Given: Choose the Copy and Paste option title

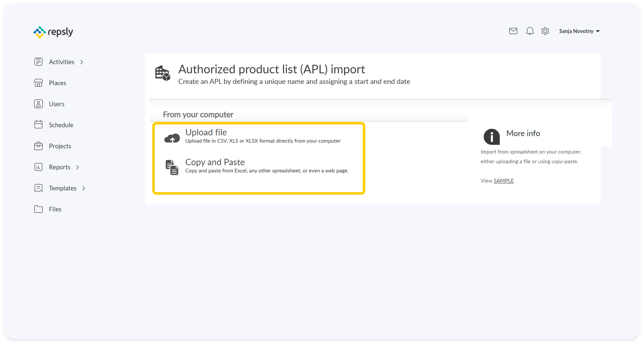Looking at the screenshot, I should tap(215, 162).
